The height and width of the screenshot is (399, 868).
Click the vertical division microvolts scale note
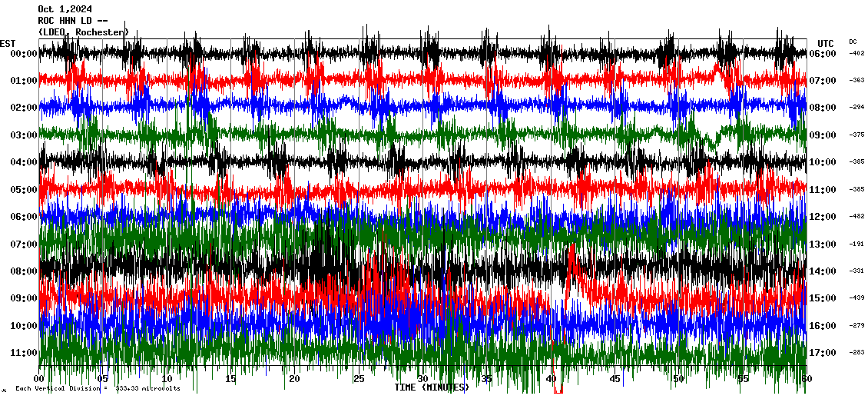97,388
